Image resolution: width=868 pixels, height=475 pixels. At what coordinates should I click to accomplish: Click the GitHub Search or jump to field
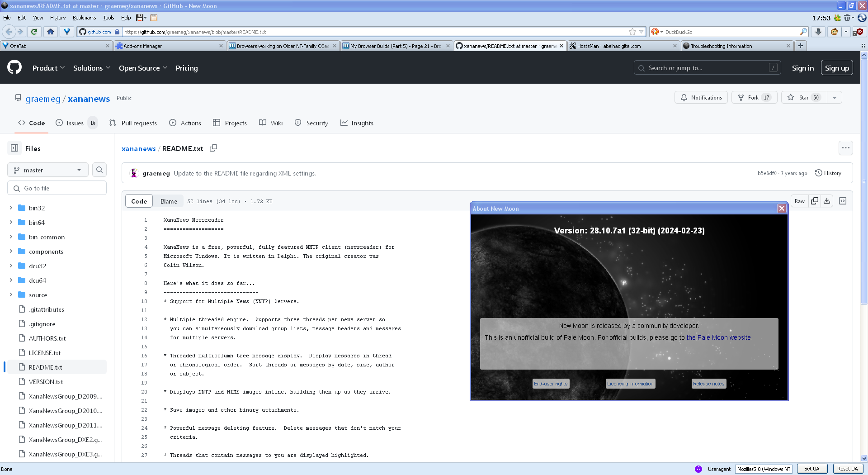pos(707,68)
